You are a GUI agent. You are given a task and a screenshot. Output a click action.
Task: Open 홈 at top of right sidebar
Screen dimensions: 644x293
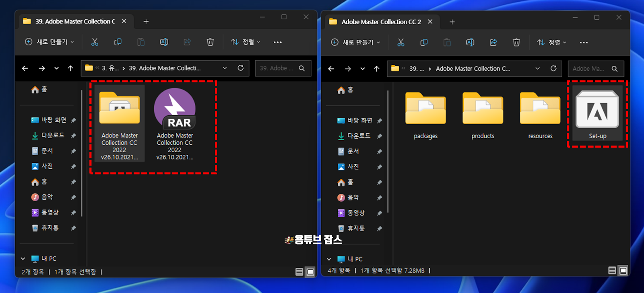tap(345, 90)
